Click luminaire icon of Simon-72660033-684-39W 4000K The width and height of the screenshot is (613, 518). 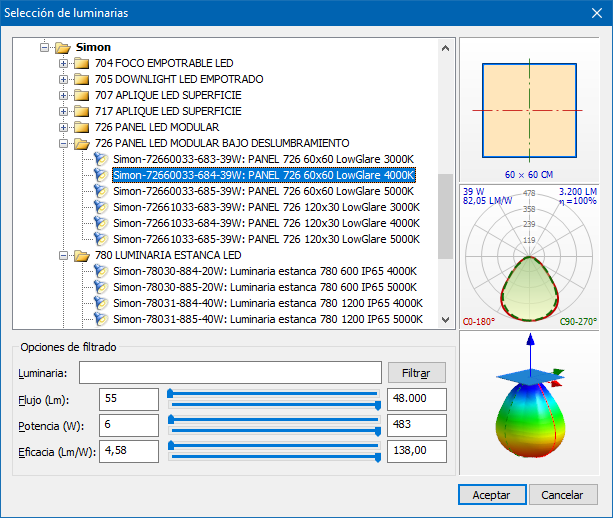click(x=101, y=175)
